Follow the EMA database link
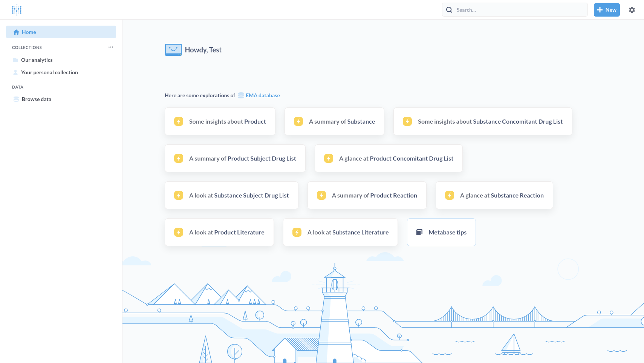The width and height of the screenshot is (644, 363). (x=263, y=95)
